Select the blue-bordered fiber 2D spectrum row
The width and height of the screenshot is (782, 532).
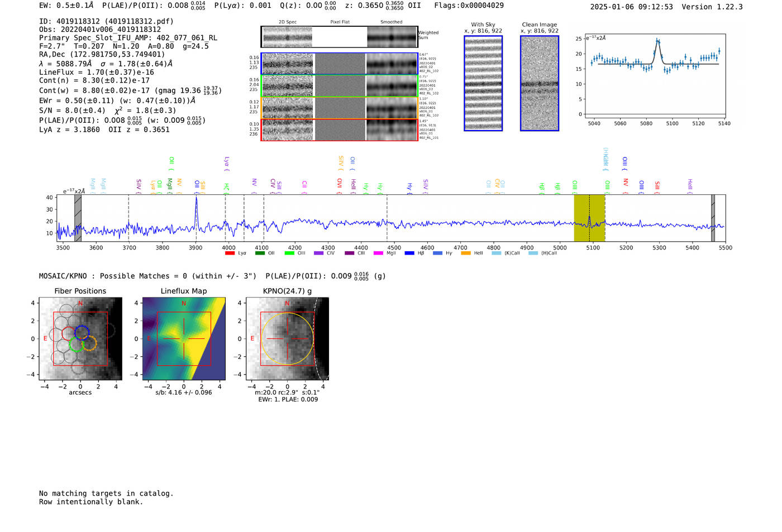(339, 64)
